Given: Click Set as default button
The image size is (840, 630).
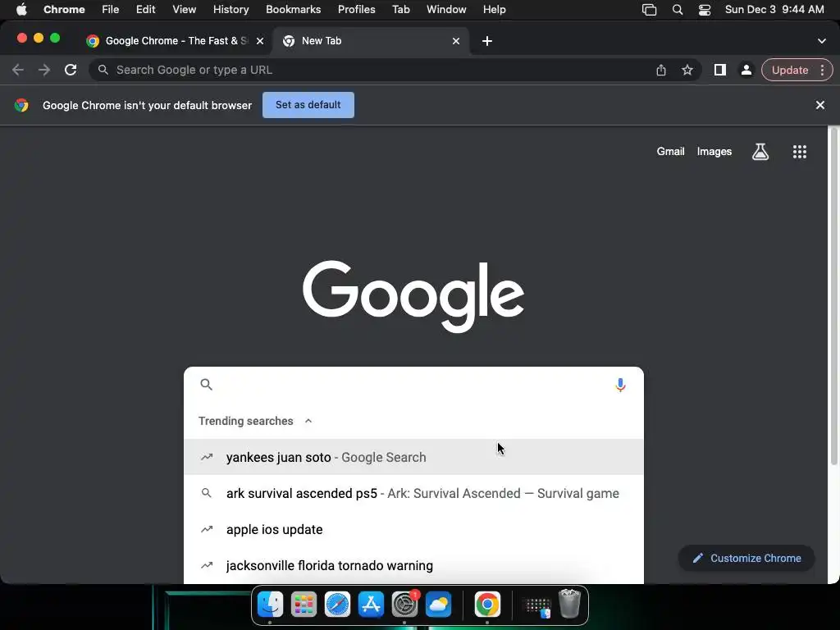Looking at the screenshot, I should (x=308, y=105).
